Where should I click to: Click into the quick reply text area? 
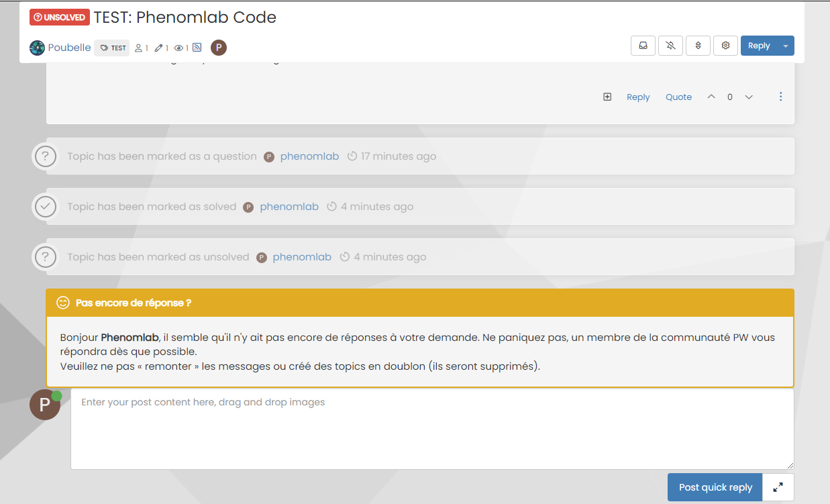432,430
